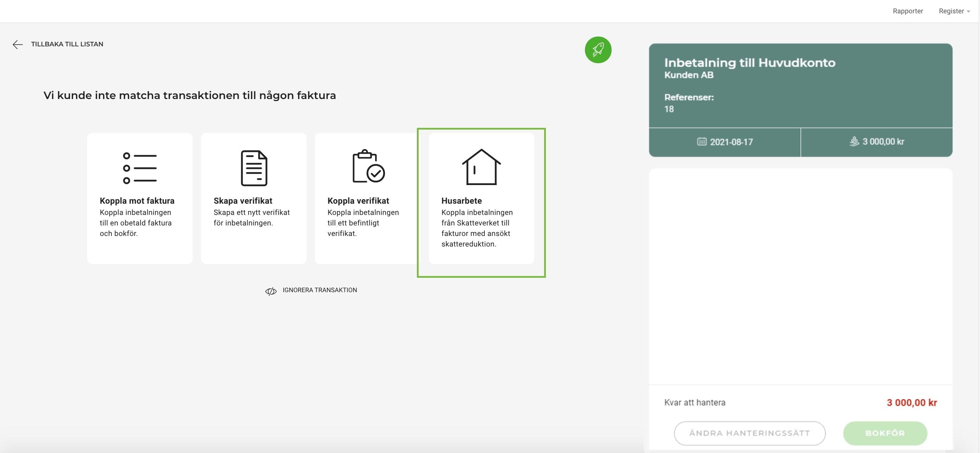Click the calendar icon beside 2021-08-17
980x453 pixels.
(x=702, y=142)
